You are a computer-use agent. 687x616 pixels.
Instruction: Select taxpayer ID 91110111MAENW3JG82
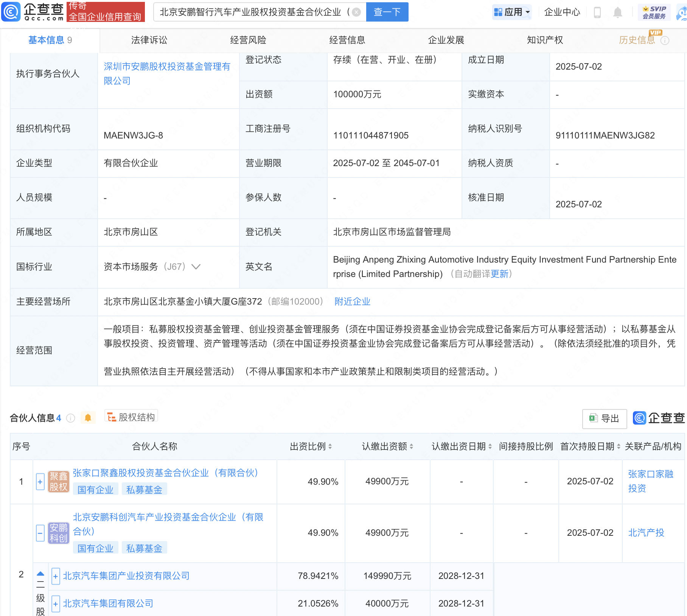tap(605, 135)
